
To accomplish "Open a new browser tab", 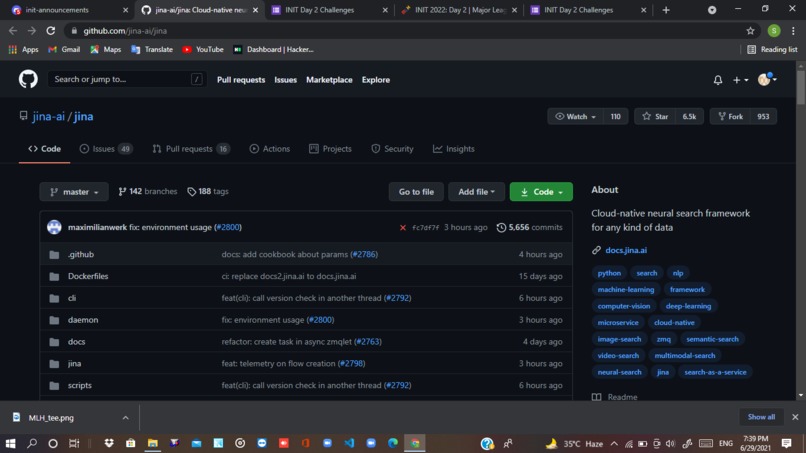I will coord(666,10).
